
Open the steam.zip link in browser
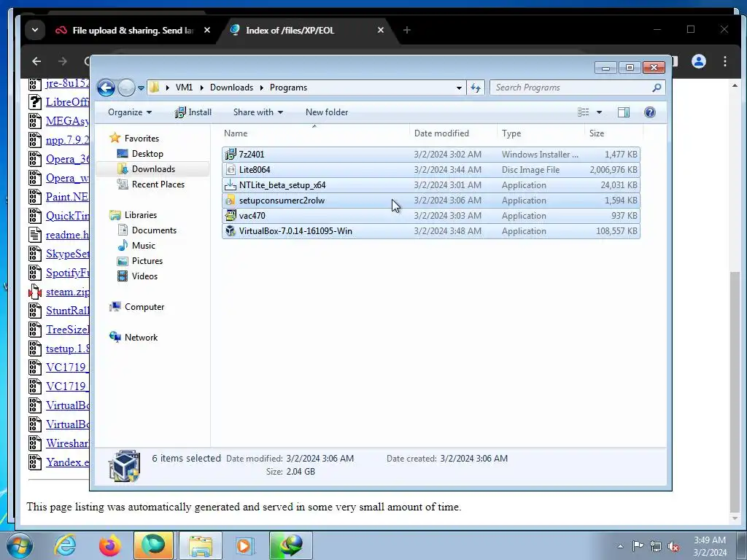click(x=67, y=292)
